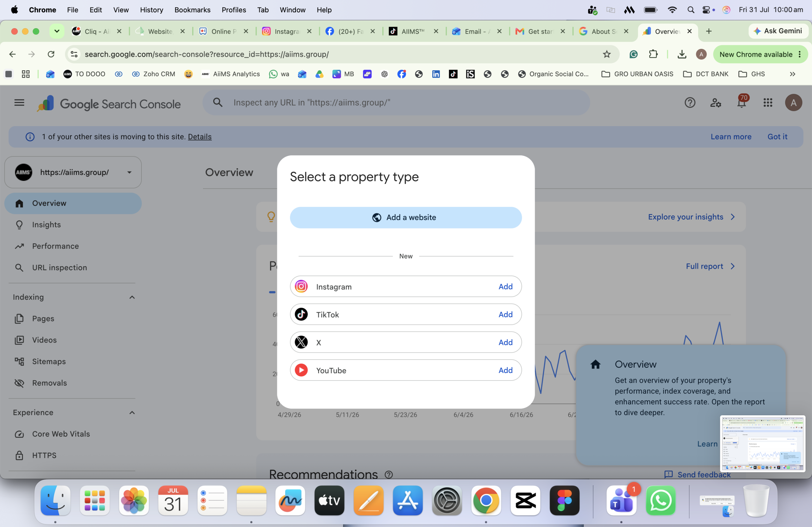The image size is (812, 527).
Task: Open the https://aiims.group/ property selector
Action: (x=73, y=172)
